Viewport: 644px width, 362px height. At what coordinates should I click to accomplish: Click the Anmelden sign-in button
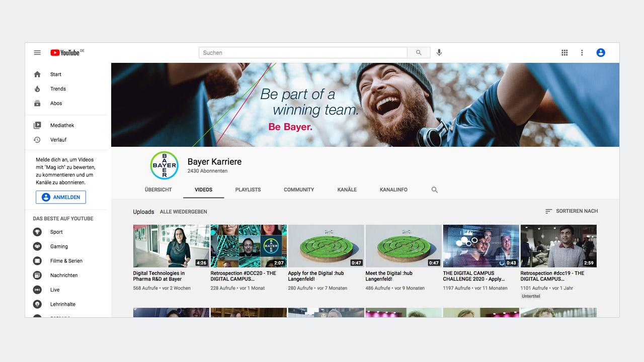click(61, 198)
